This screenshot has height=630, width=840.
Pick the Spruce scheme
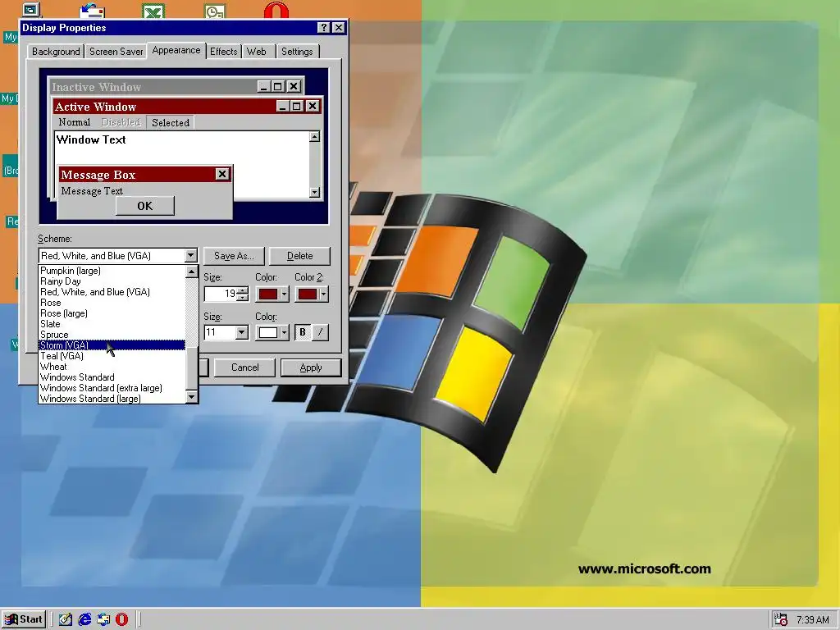pos(112,335)
